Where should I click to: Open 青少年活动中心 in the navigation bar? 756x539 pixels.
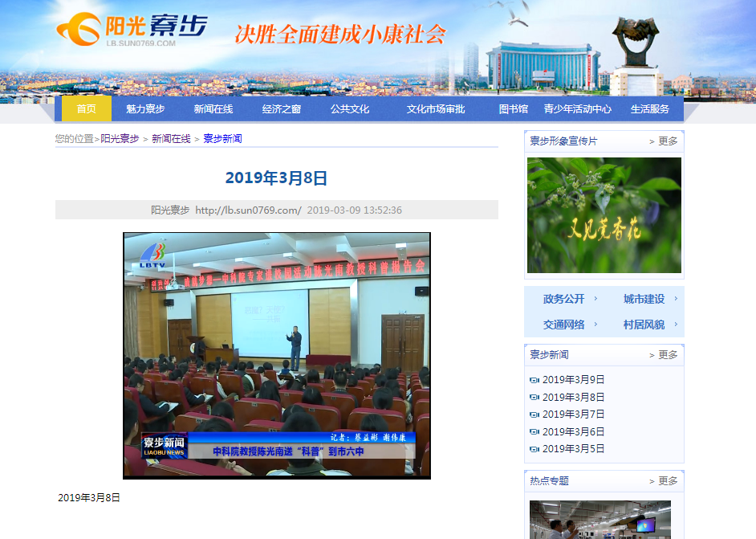pos(578,108)
